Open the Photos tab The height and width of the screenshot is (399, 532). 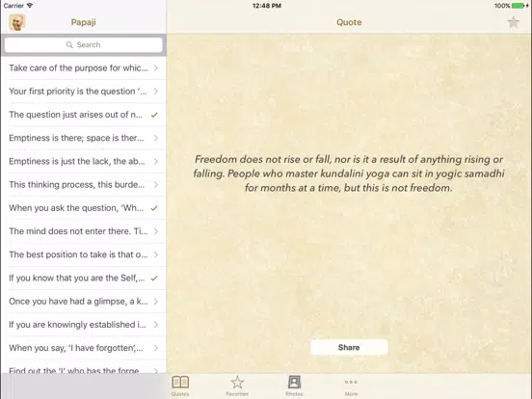click(294, 386)
